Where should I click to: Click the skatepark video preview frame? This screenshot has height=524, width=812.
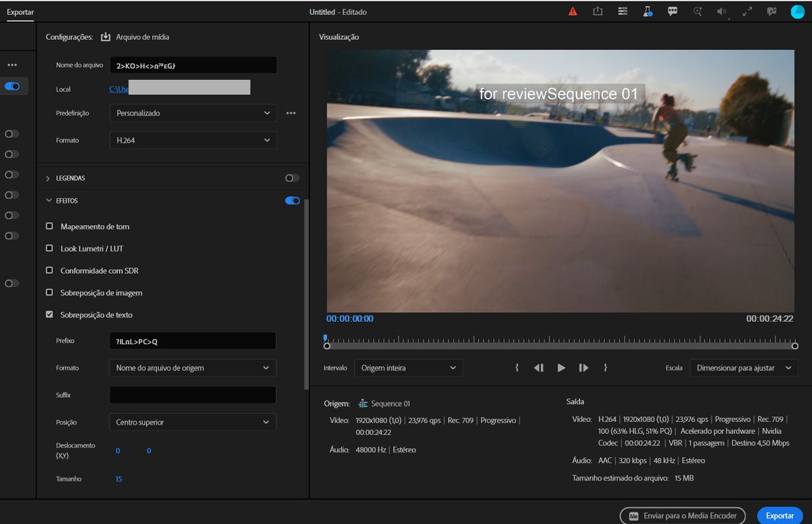(x=560, y=181)
